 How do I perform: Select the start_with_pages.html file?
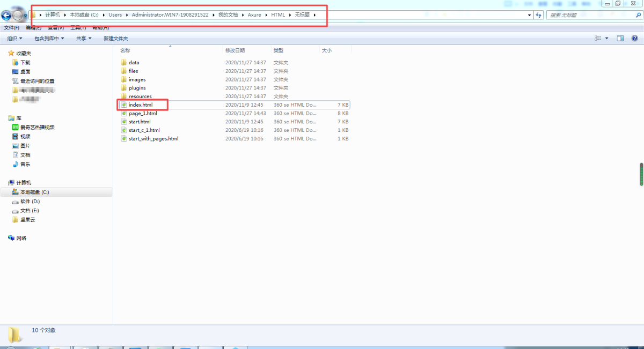[x=153, y=138]
